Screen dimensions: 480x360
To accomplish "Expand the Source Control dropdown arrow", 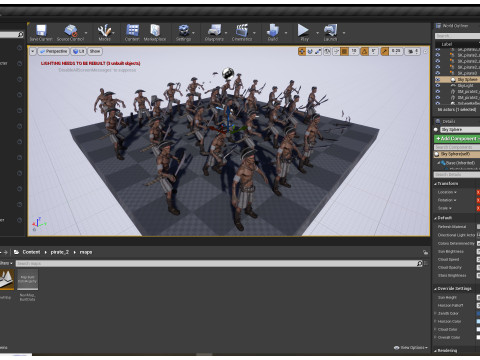I will [x=86, y=33].
